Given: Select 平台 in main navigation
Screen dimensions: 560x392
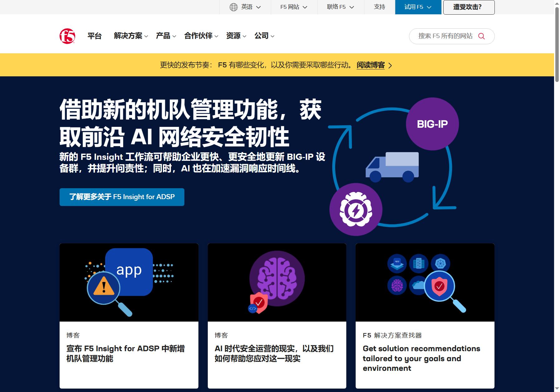Looking at the screenshot, I should tap(95, 36).
